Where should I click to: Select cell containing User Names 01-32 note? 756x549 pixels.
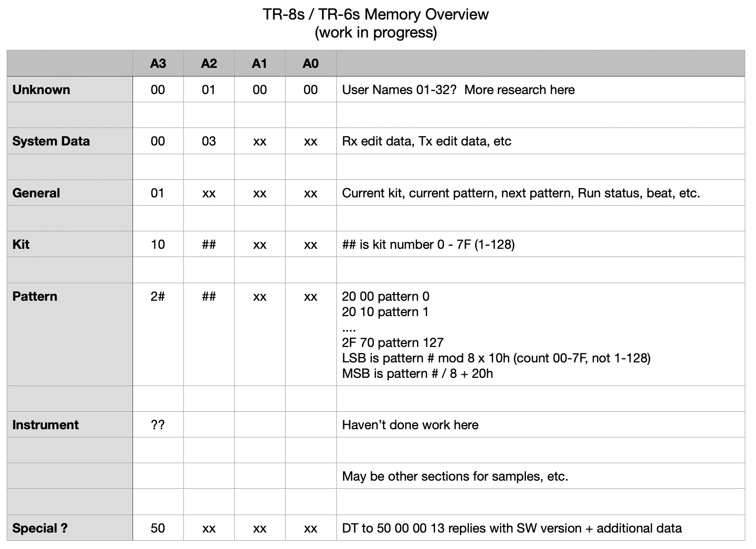click(x=541, y=89)
